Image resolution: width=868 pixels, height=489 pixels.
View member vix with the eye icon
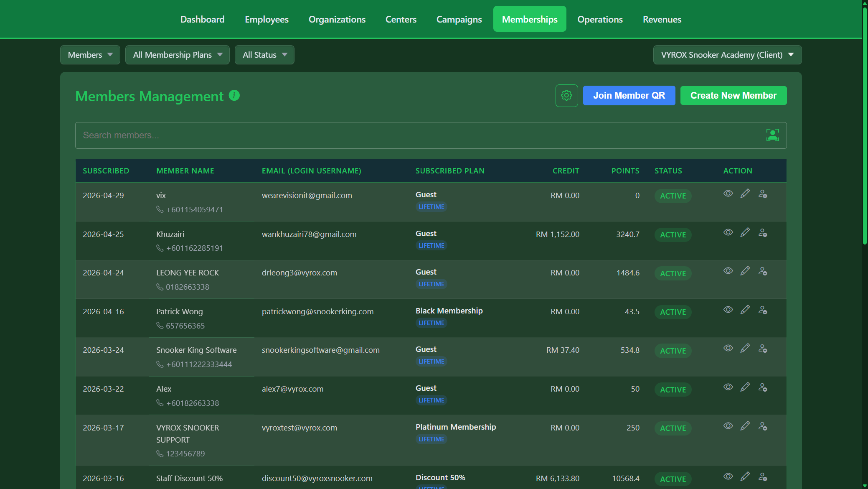pos(728,194)
